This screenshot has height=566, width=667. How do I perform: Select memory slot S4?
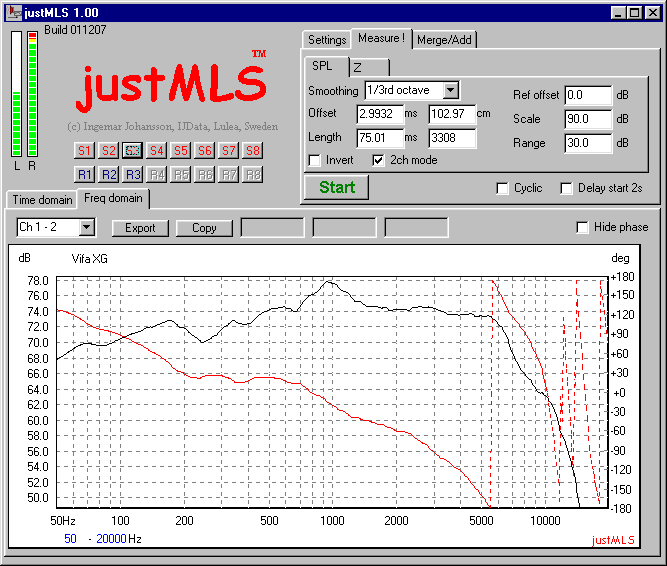coord(157,151)
